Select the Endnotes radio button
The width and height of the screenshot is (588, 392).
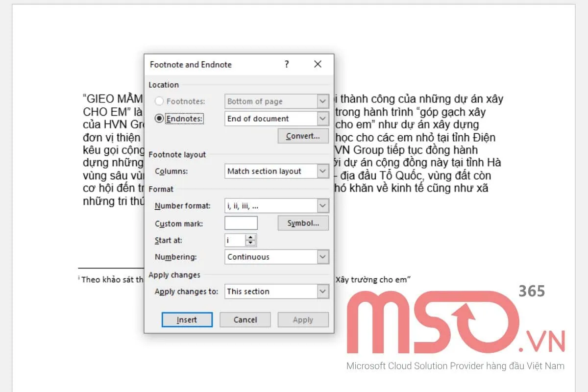(x=159, y=119)
